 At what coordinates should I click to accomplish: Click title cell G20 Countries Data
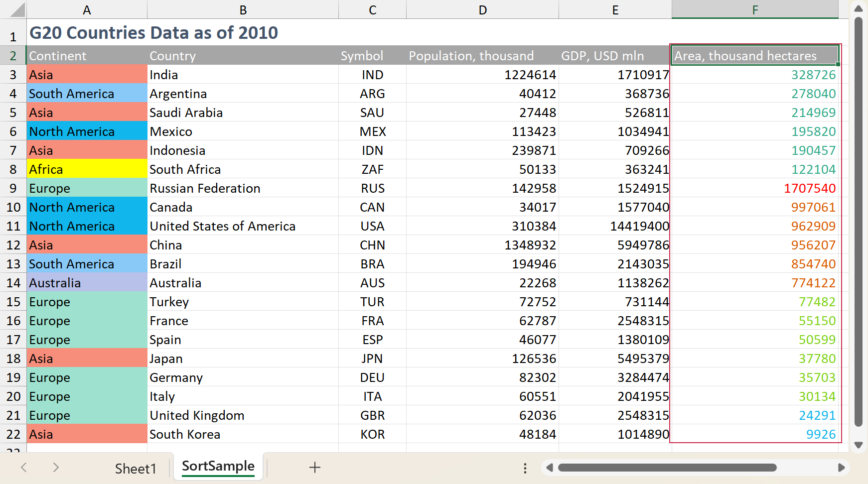click(x=153, y=33)
